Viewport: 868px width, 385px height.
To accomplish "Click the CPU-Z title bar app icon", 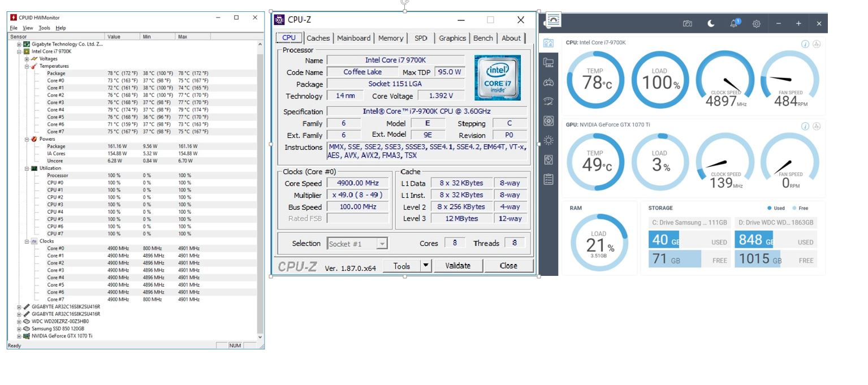I will (x=279, y=20).
